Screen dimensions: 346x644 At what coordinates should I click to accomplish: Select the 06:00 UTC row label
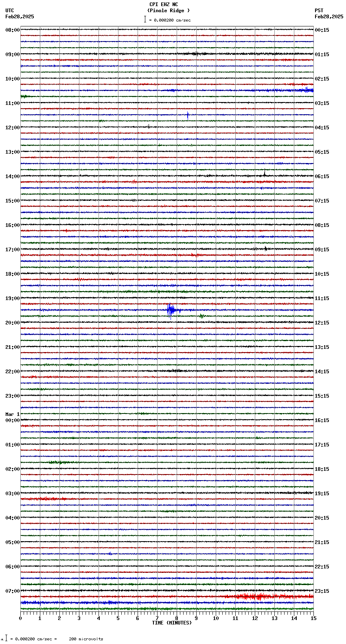point(13,567)
